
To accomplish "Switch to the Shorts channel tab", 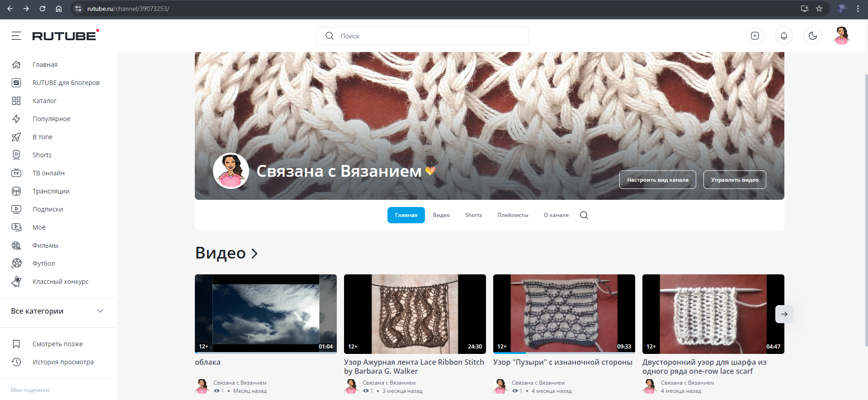I will pos(473,215).
